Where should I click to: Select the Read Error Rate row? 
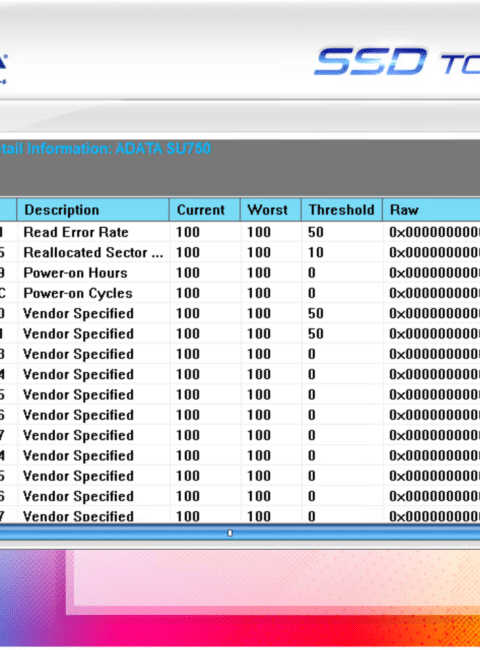click(240, 232)
